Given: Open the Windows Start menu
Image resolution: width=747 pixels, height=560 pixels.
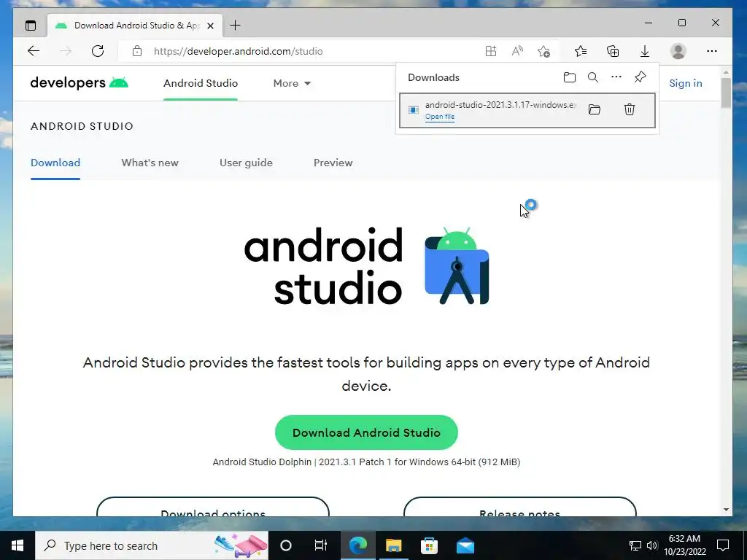Looking at the screenshot, I should pos(18,545).
